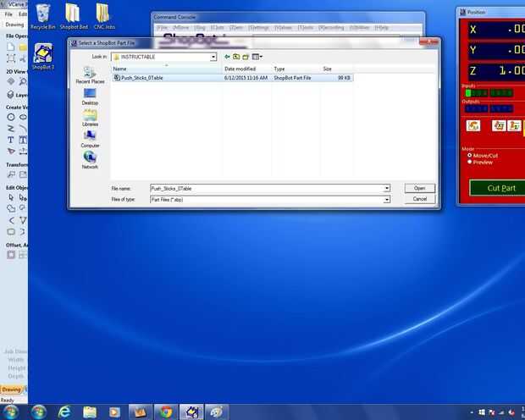Select the draw circle tool in VCarve
This screenshot has width=525, height=420.
click(x=11, y=117)
